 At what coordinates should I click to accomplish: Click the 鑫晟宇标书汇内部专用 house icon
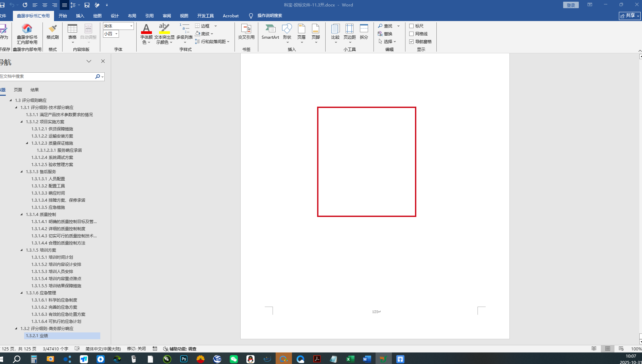27,29
